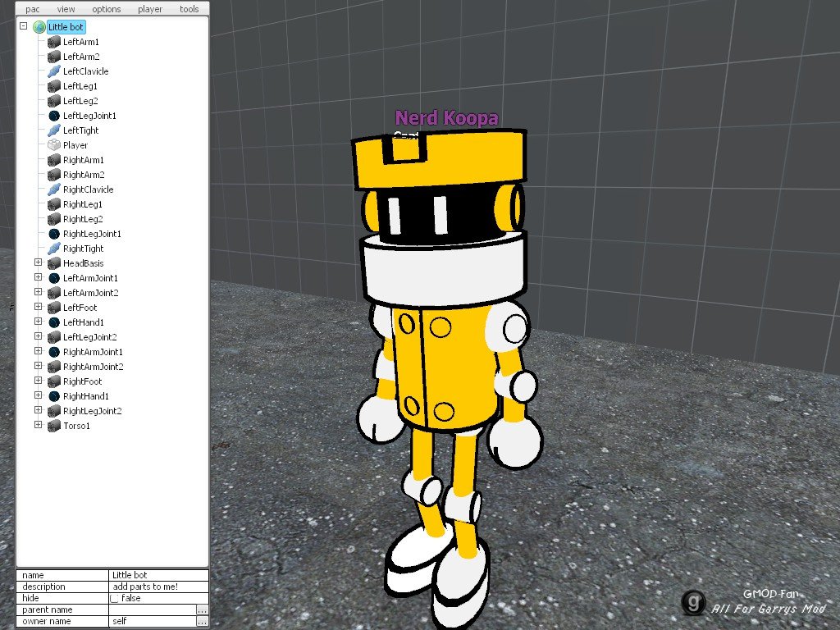
Task: Click the Little bot group globe icon
Action: [x=39, y=27]
